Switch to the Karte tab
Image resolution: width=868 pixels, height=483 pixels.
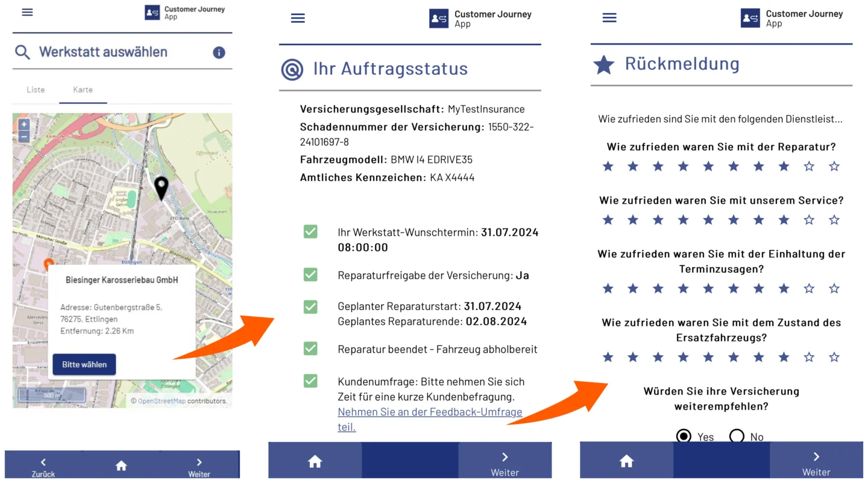tap(83, 90)
